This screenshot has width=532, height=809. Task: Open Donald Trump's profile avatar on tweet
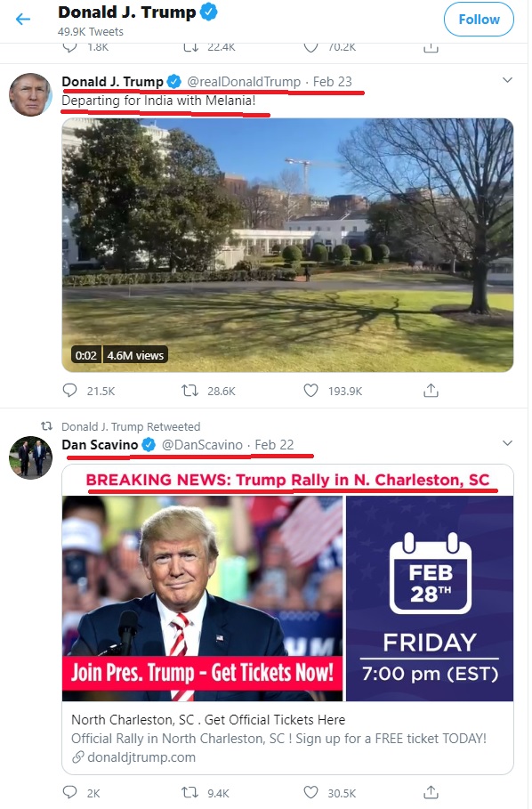[30, 95]
